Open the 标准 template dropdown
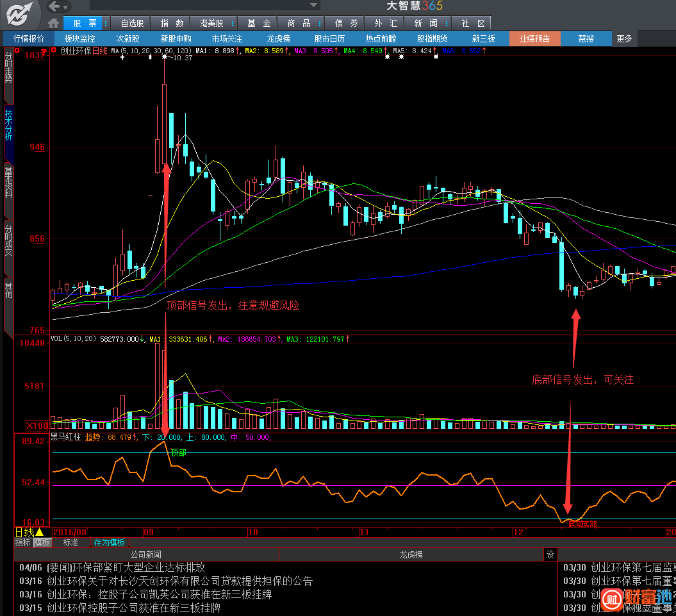Viewport: 676px width, 616px height. [70, 543]
